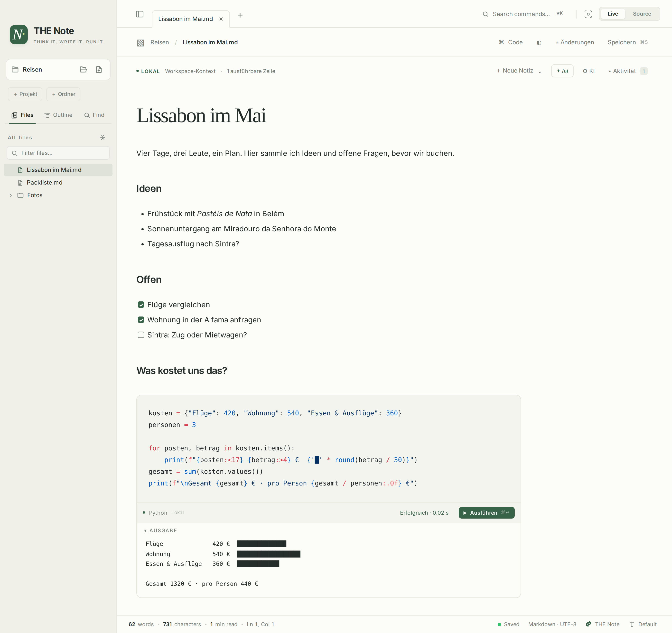Open a new tab with plus icon
The height and width of the screenshot is (633, 672).
tap(240, 15)
